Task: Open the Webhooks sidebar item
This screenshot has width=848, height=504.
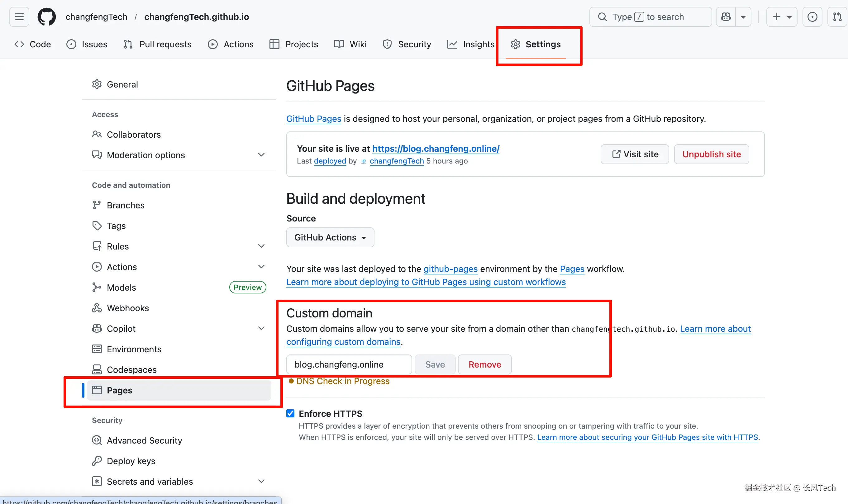Action: (128, 308)
